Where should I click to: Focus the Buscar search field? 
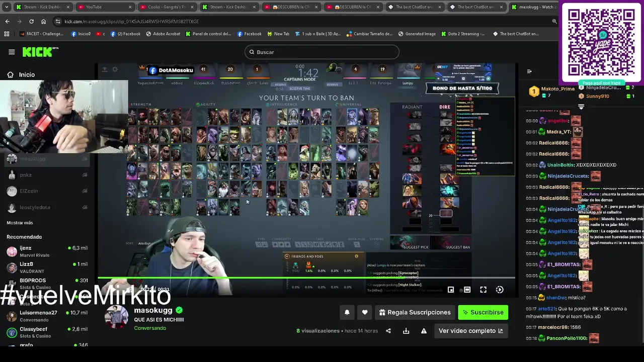tap(322, 52)
